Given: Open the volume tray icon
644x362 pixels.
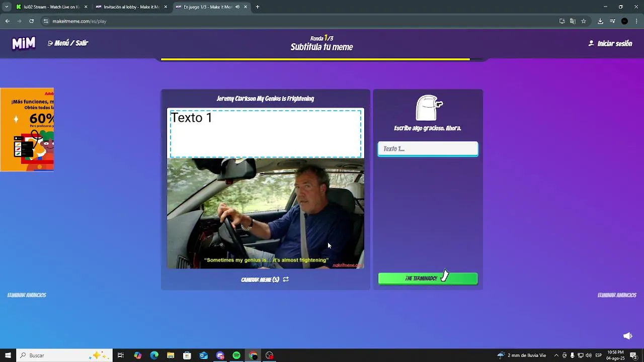Looking at the screenshot, I should coord(589,355).
